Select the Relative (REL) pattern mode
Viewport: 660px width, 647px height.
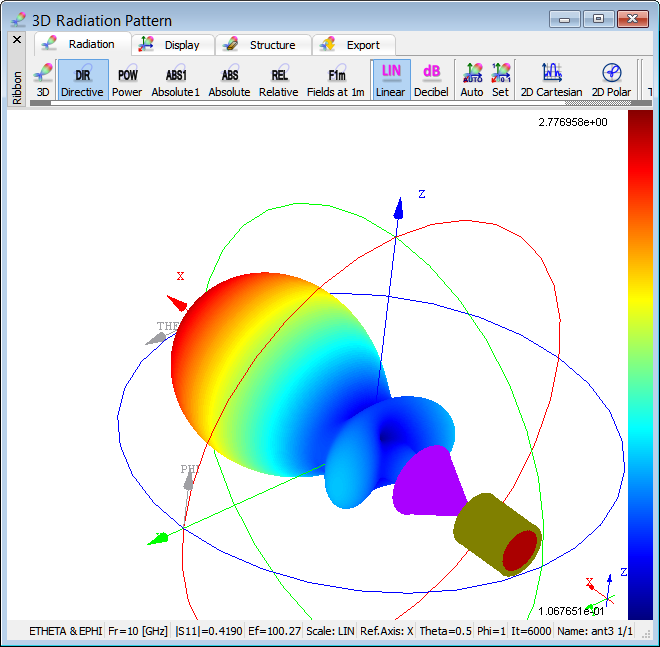(279, 80)
